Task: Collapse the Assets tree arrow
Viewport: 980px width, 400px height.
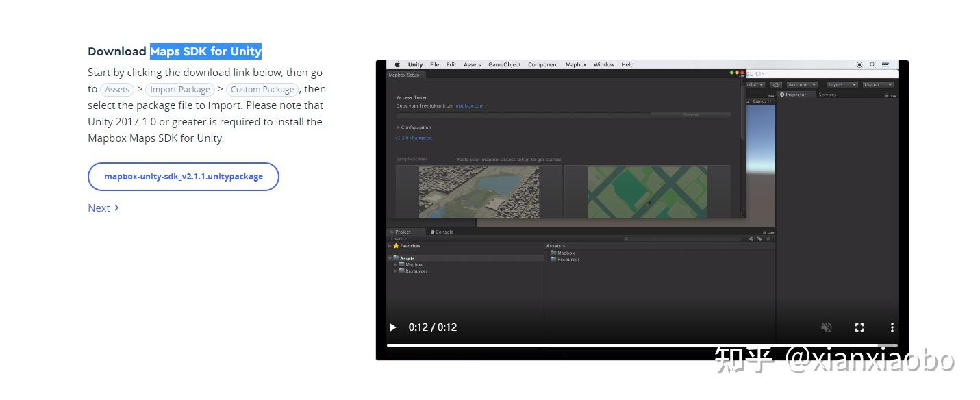Action: 390,258
